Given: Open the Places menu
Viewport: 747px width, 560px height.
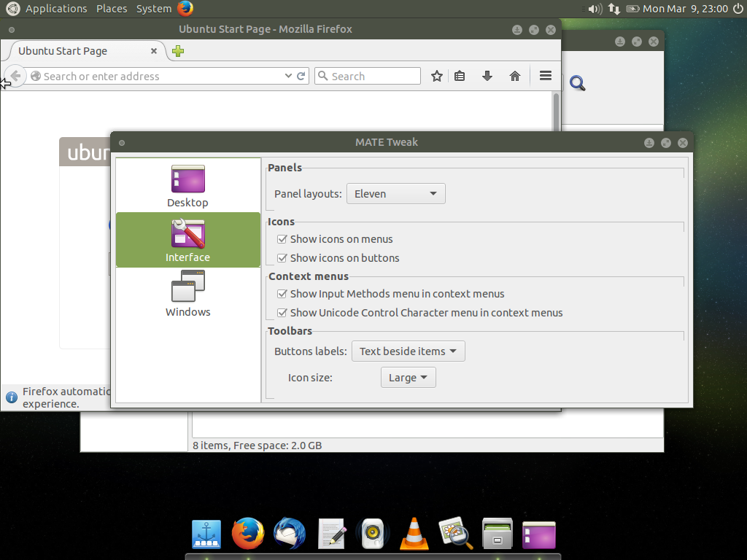Looking at the screenshot, I should pos(112,9).
